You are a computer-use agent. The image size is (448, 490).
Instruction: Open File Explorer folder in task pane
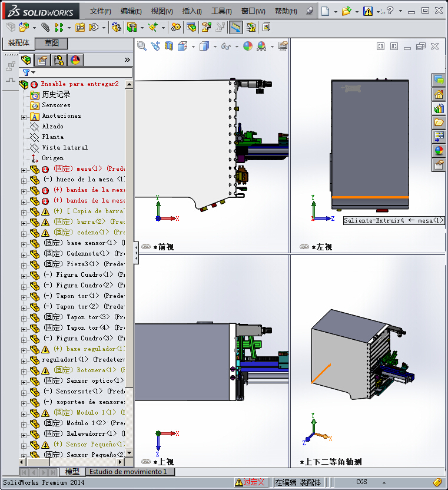tap(439, 122)
